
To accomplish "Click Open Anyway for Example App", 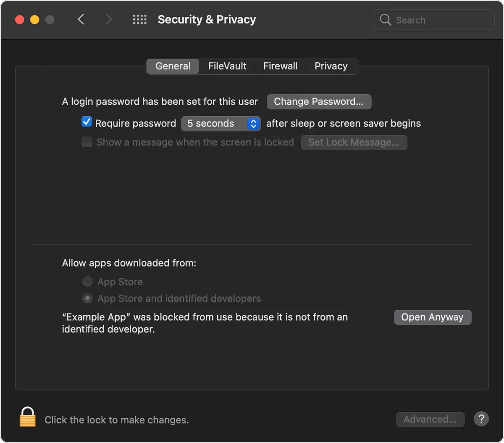I will coord(432,317).
